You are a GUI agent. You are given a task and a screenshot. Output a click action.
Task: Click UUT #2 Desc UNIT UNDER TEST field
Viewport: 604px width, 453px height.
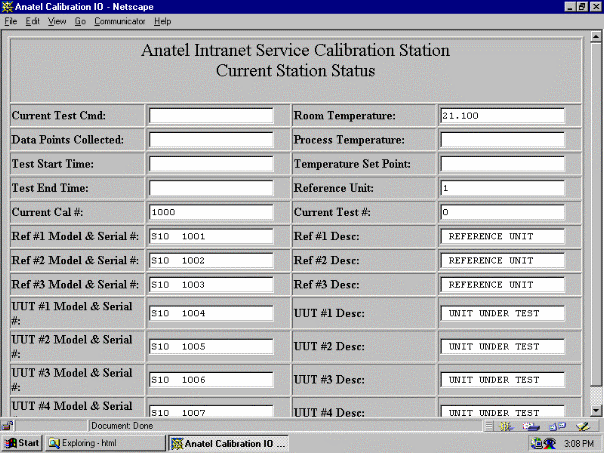pyautogui.click(x=502, y=346)
